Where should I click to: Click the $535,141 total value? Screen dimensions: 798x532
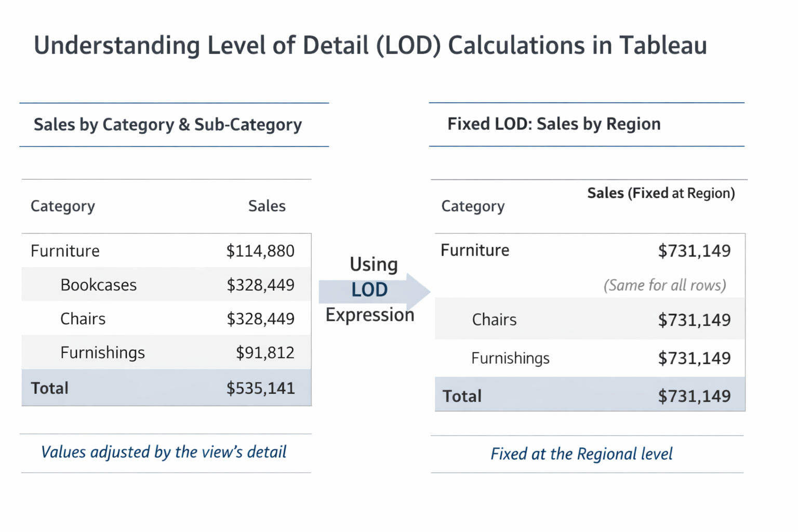pos(260,388)
